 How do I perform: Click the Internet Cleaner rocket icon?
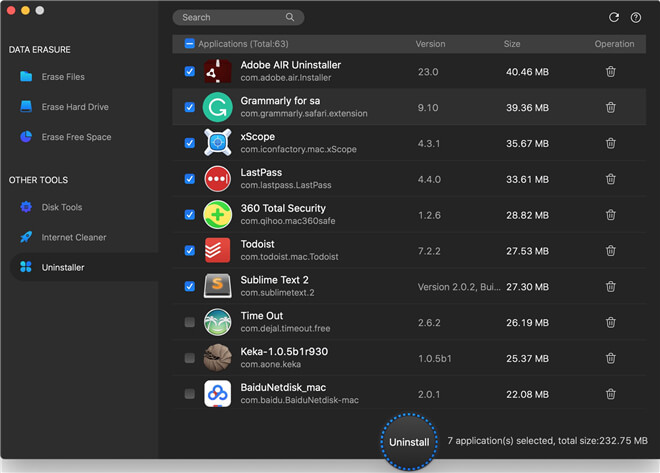(26, 237)
